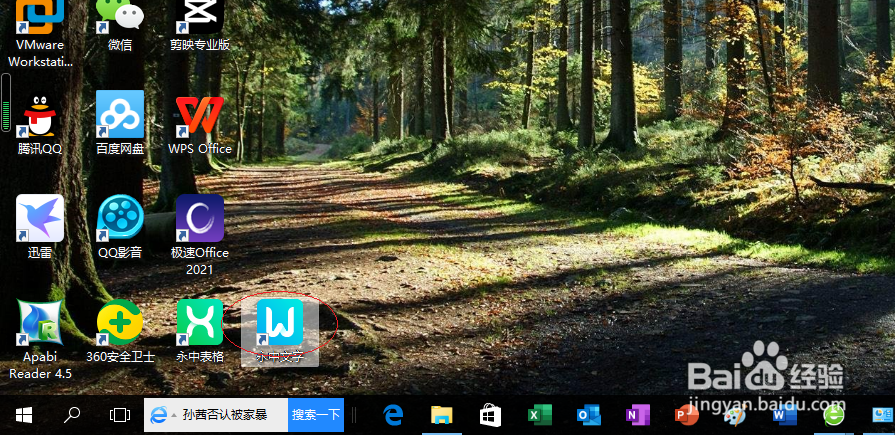The height and width of the screenshot is (435, 895).
Task: Open taskbar search magnifier
Action: [72, 415]
